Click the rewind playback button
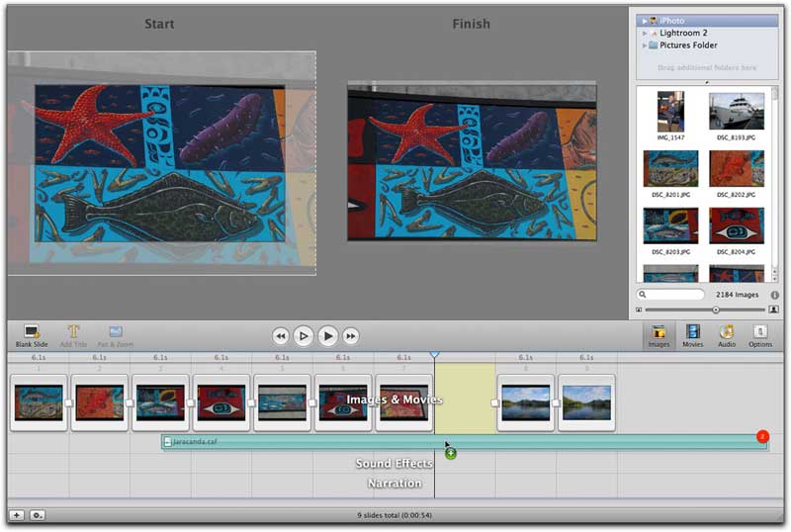 281,335
